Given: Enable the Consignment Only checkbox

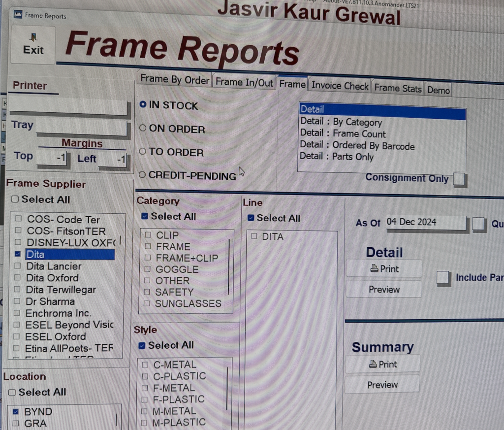Looking at the screenshot, I should coord(459,179).
